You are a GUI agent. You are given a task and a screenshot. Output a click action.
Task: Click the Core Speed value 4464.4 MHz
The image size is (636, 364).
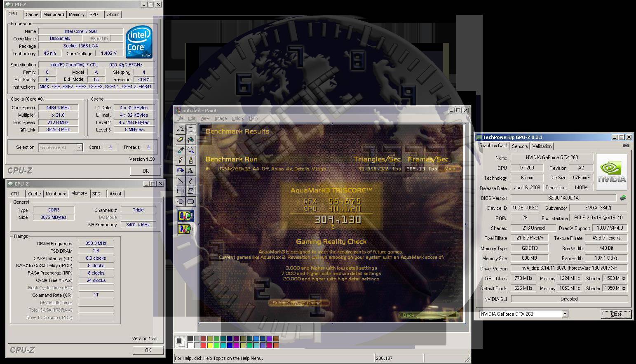(x=58, y=108)
